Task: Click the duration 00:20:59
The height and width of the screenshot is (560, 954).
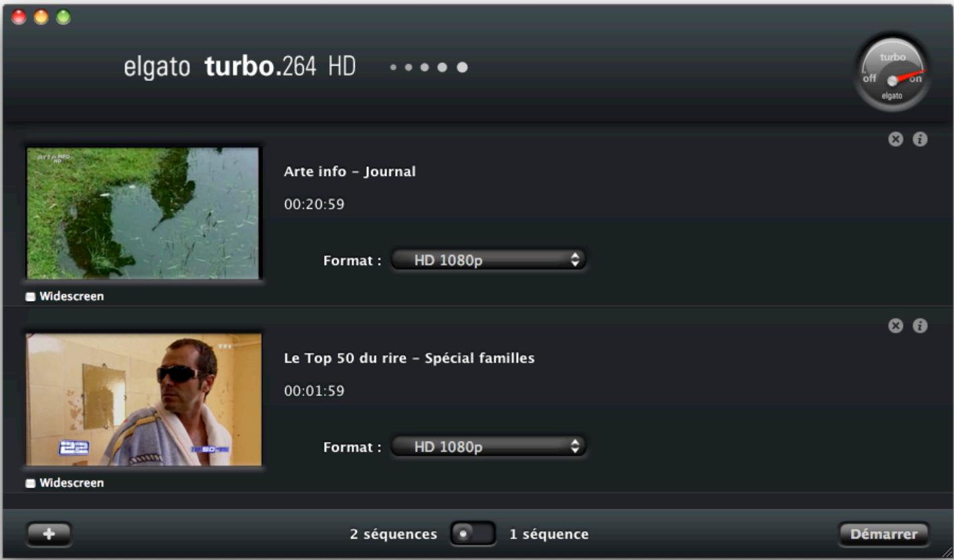Action: 314,204
